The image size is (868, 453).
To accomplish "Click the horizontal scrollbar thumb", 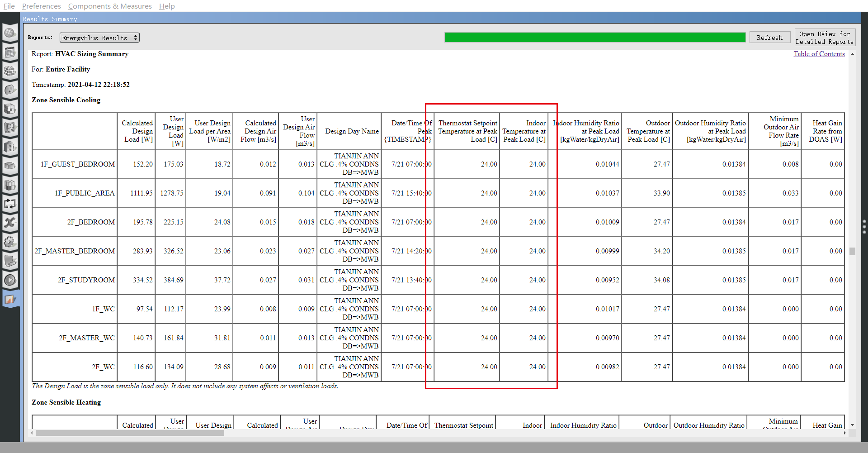I will [130, 433].
